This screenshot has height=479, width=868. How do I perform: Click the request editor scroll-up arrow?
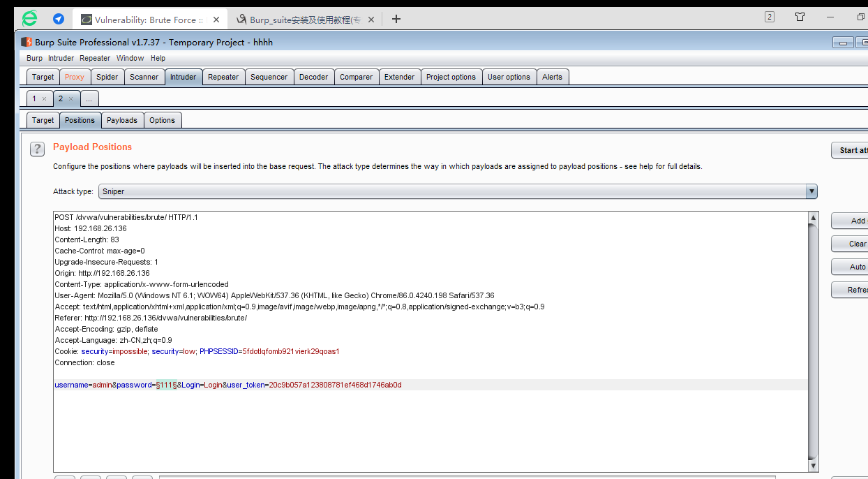click(x=813, y=218)
